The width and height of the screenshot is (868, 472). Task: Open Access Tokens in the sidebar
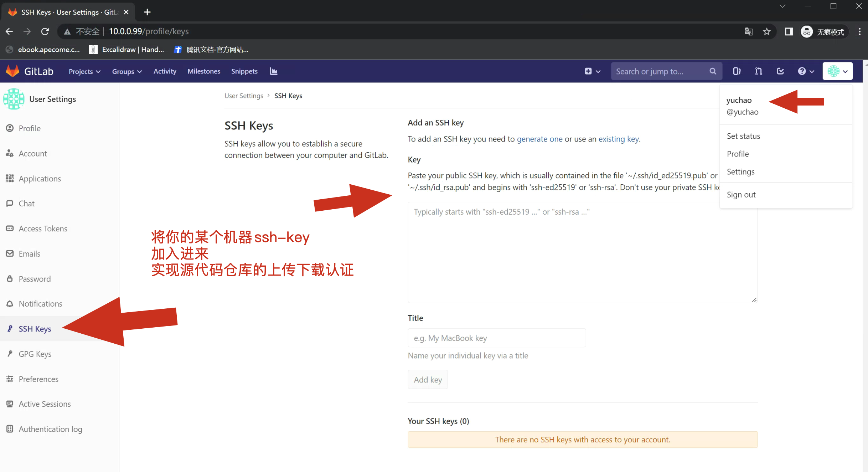pos(43,229)
